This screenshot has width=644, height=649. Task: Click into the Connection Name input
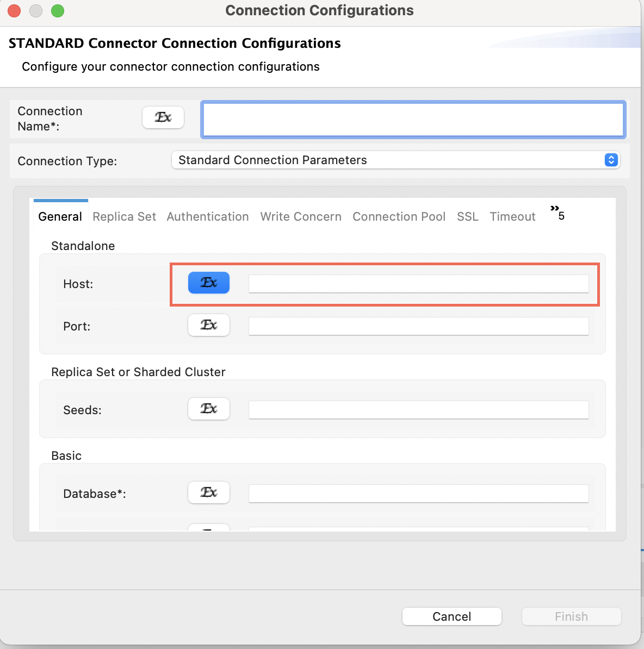[413, 120]
